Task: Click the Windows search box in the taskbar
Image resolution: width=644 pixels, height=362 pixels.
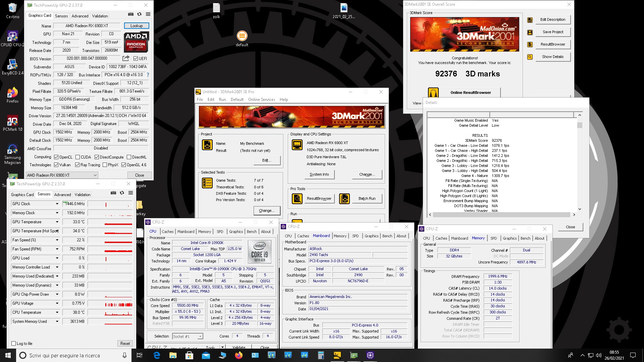Action: 74,355
